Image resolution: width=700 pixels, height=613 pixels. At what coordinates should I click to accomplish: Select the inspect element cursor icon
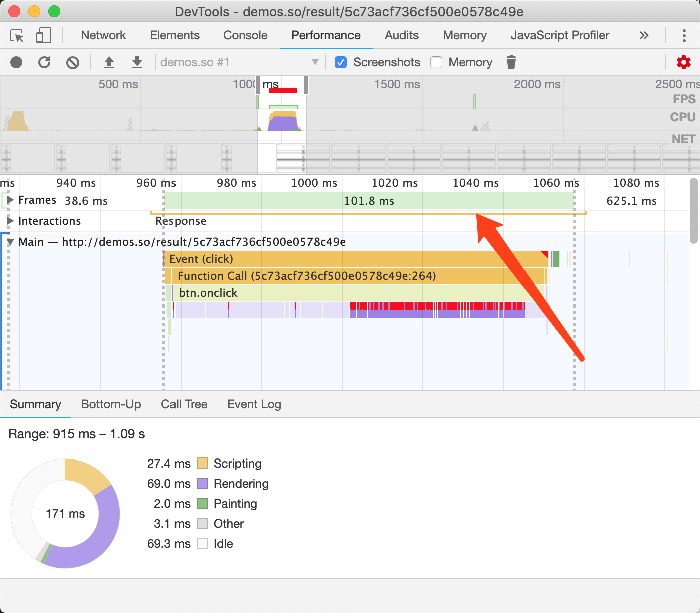pyautogui.click(x=17, y=35)
